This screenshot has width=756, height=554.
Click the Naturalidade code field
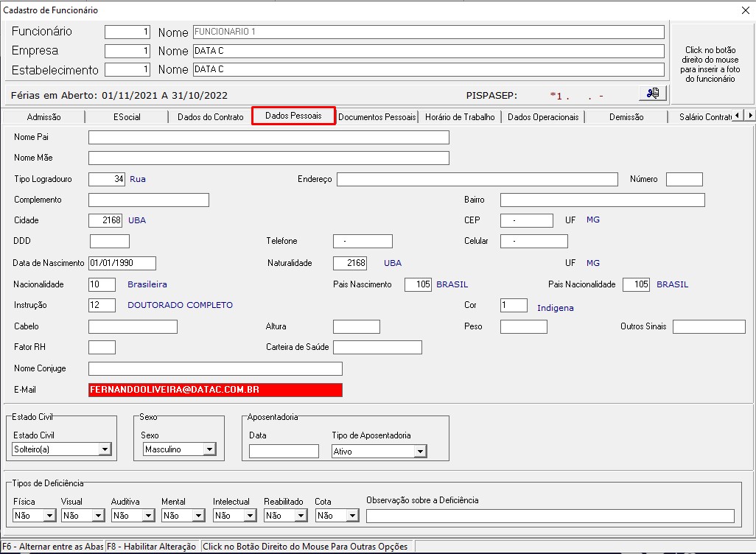click(350, 263)
